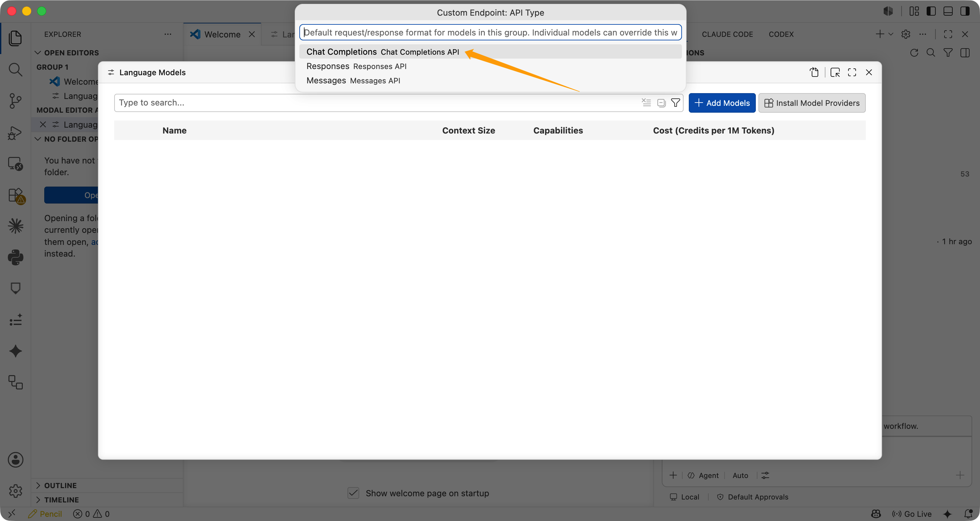This screenshot has width=980, height=521.
Task: Open the notifications bell in the status bar
Action: click(x=969, y=514)
